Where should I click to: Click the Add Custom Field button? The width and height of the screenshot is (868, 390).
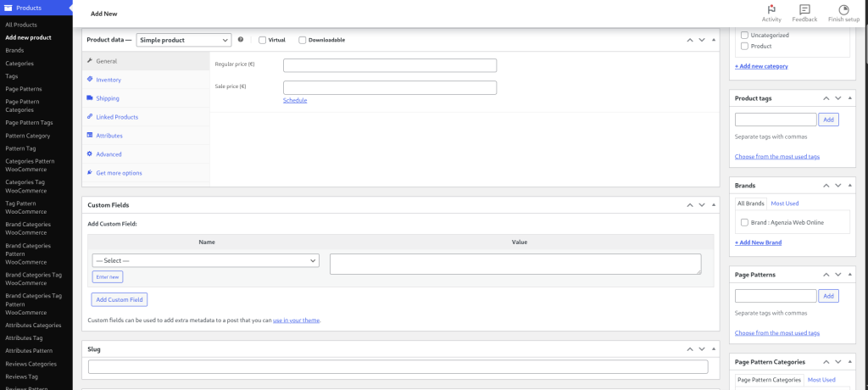pos(120,299)
